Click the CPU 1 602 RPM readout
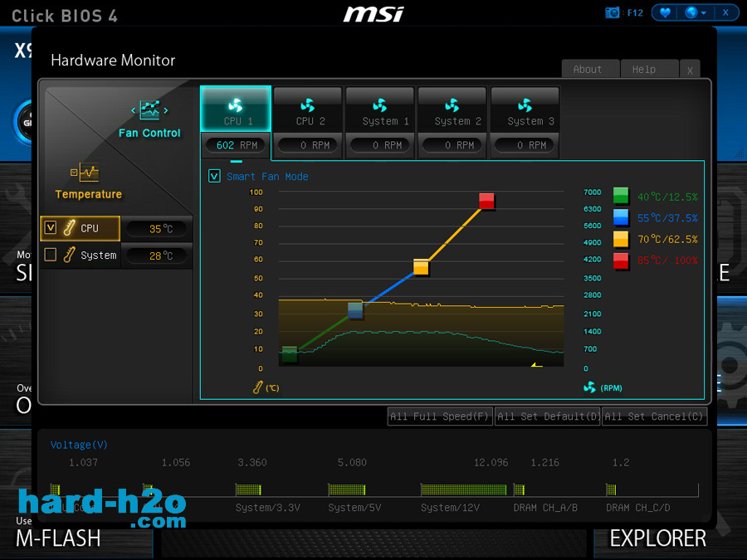The height and width of the screenshot is (560, 747). (237, 144)
